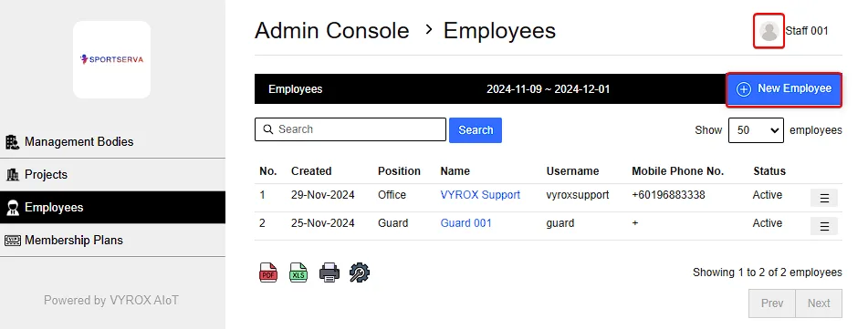Sort by the Name column header
This screenshot has height=329, width=868.
coord(455,170)
